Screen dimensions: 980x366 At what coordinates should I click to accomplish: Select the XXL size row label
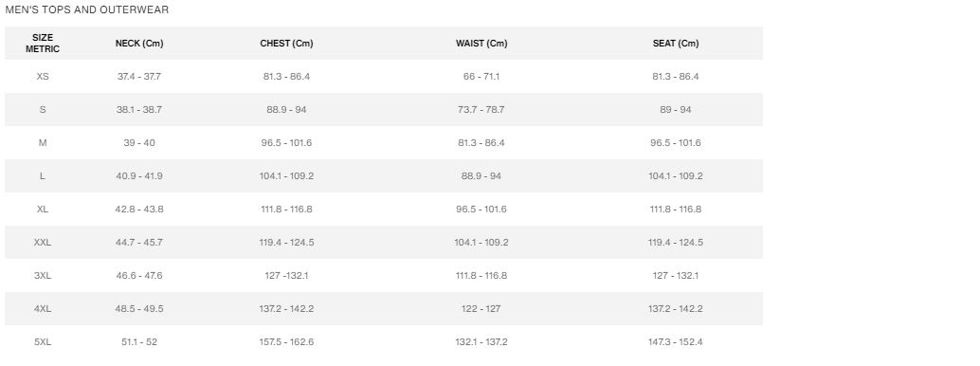click(x=43, y=242)
